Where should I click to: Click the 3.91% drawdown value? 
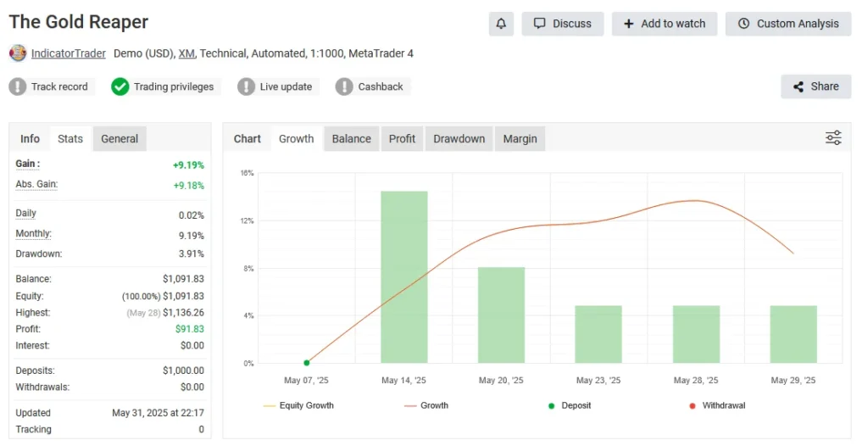point(192,254)
